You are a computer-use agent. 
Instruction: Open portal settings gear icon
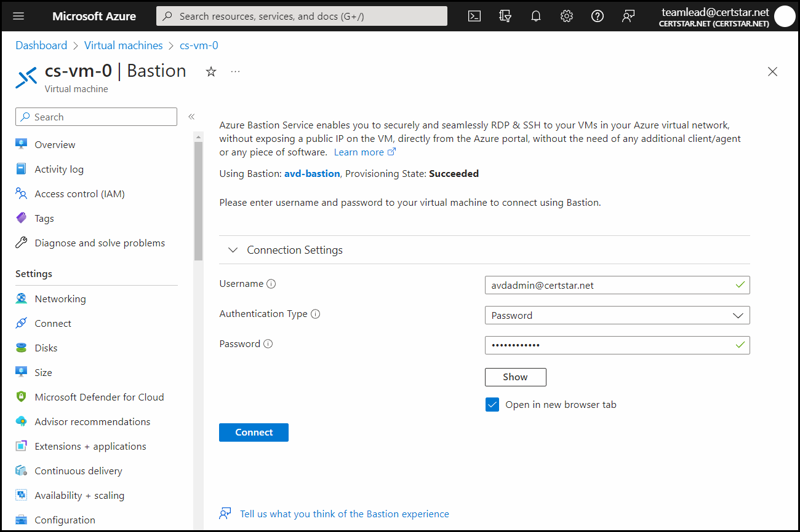tap(567, 16)
